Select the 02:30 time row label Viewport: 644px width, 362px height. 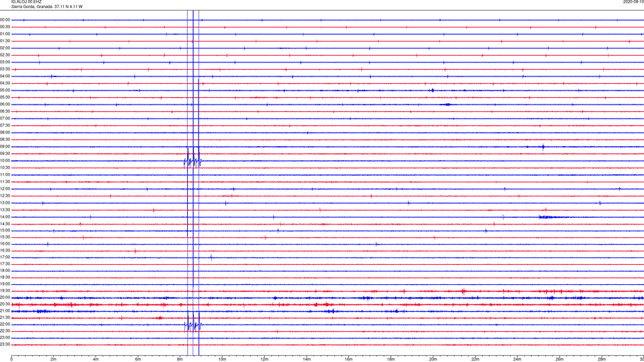pyautogui.click(x=5, y=55)
